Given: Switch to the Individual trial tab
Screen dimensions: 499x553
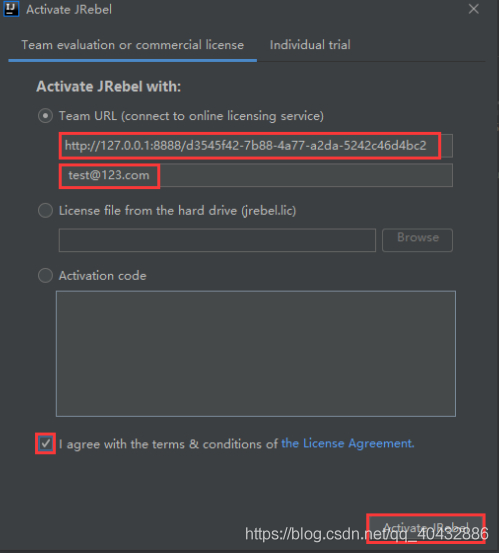Looking at the screenshot, I should pyautogui.click(x=310, y=45).
